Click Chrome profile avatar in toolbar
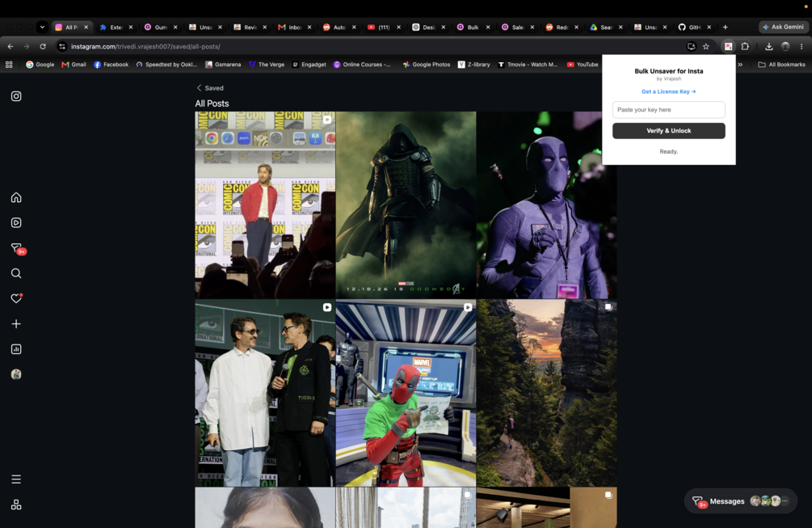 pyautogui.click(x=785, y=47)
